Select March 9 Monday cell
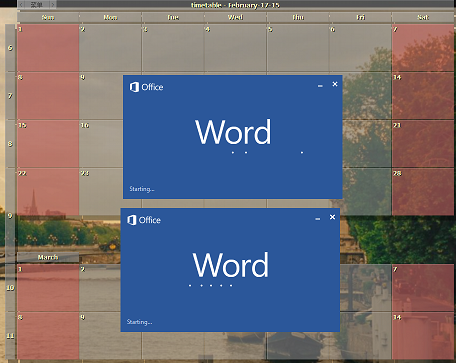 click(x=100, y=336)
